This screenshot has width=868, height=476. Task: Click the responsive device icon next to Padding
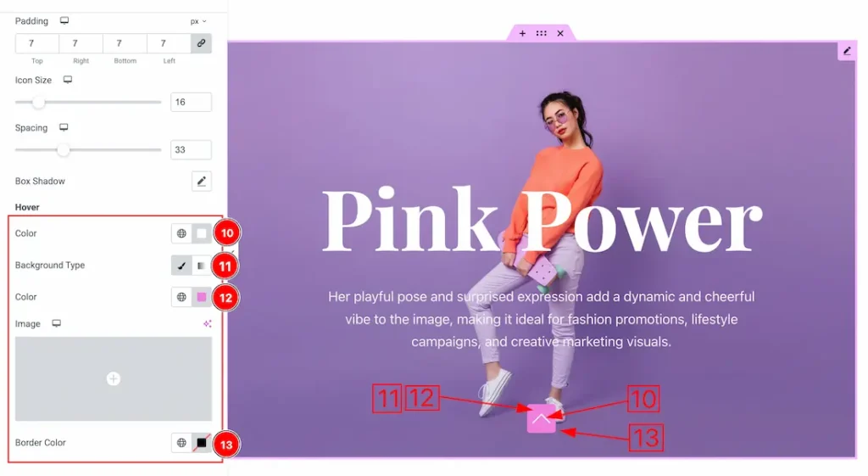point(64,21)
